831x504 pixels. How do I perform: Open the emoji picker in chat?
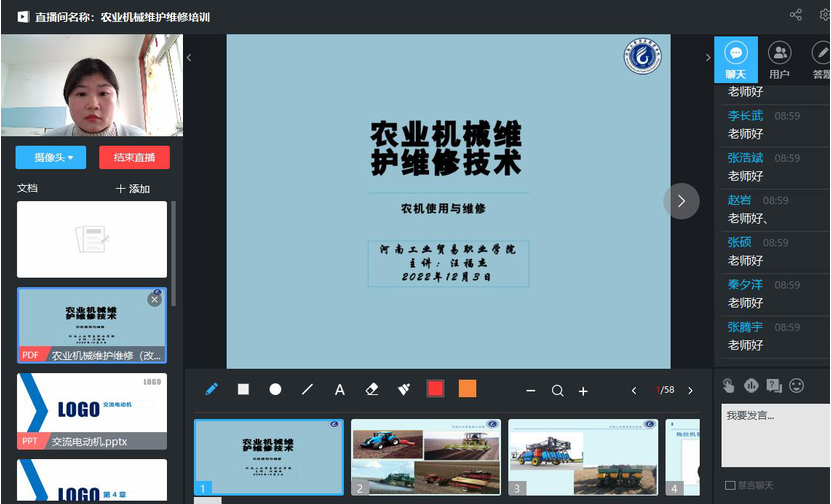pos(797,385)
